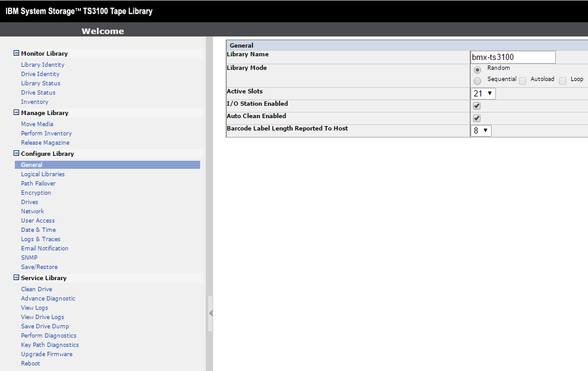Open the Active Slots dropdown
The width and height of the screenshot is (588, 371).
pyautogui.click(x=483, y=93)
